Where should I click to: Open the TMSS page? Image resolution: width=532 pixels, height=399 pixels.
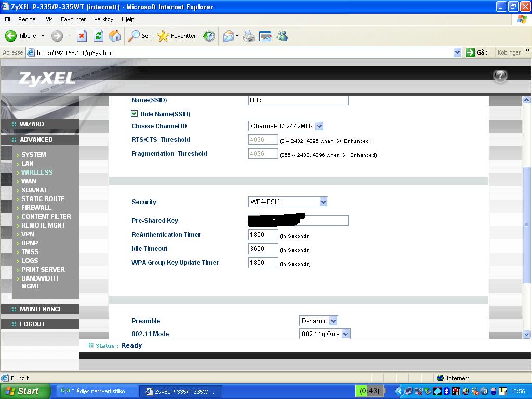30,252
